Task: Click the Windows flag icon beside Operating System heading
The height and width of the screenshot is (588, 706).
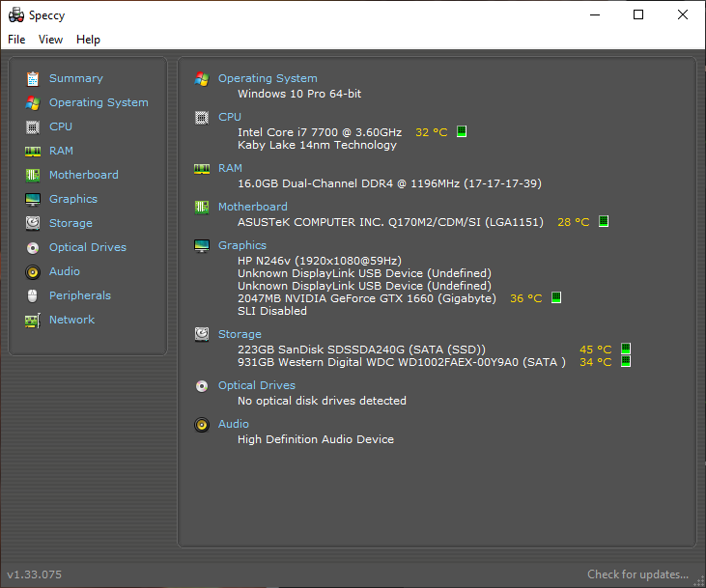Action: [202, 79]
